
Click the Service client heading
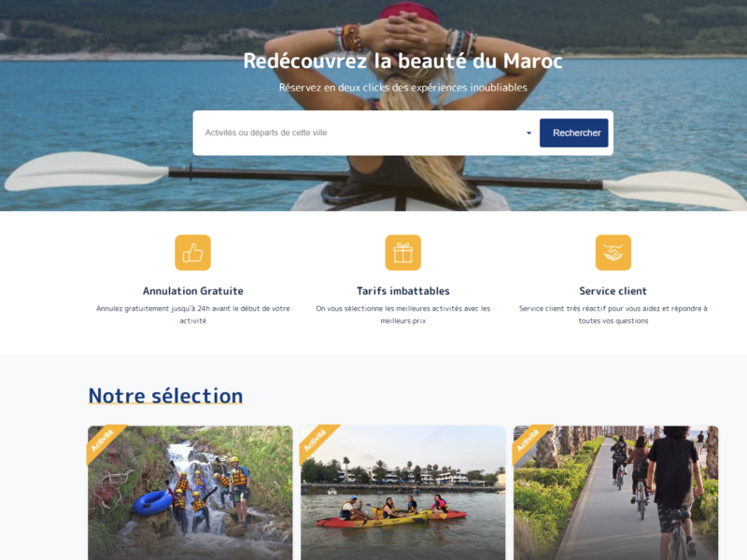[x=613, y=291]
